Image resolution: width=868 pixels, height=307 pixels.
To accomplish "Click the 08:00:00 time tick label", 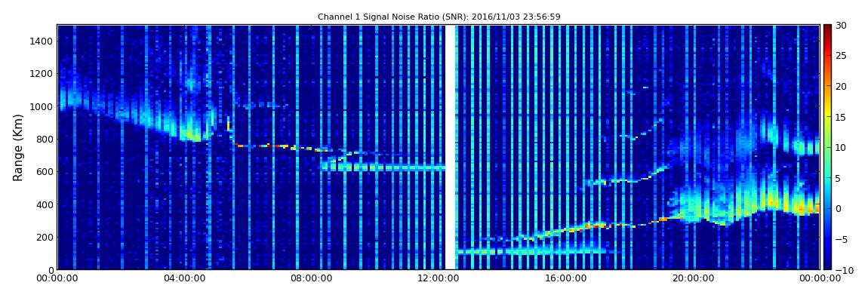I will click(310, 278).
